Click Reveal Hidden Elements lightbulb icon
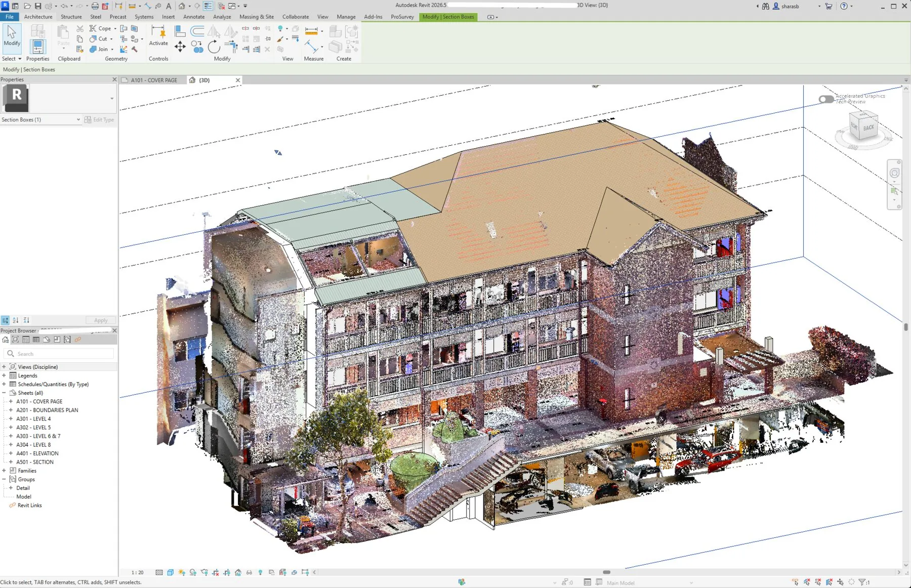Screen dimensions: 911x588 click(260, 572)
